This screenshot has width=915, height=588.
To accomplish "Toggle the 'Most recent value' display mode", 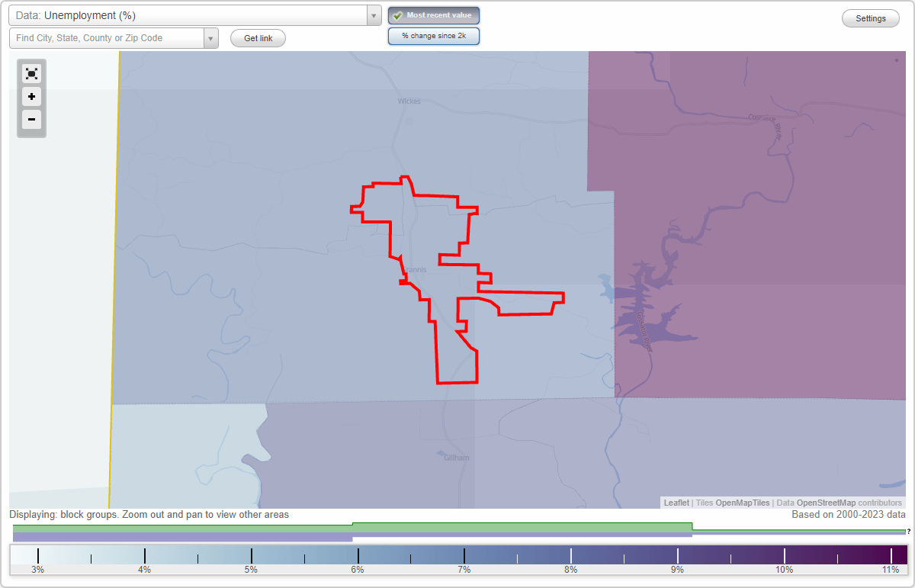I will click(433, 15).
